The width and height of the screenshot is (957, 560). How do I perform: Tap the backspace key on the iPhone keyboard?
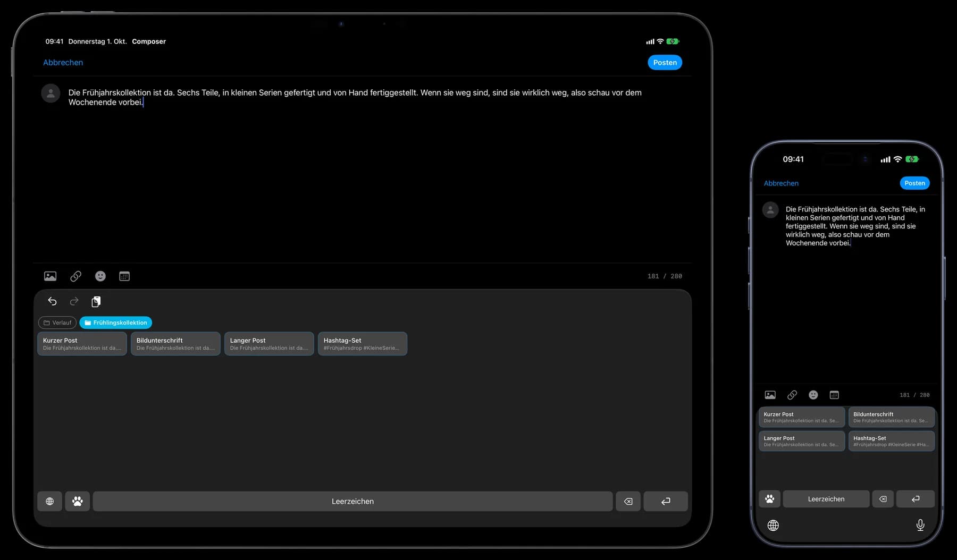[x=883, y=499]
